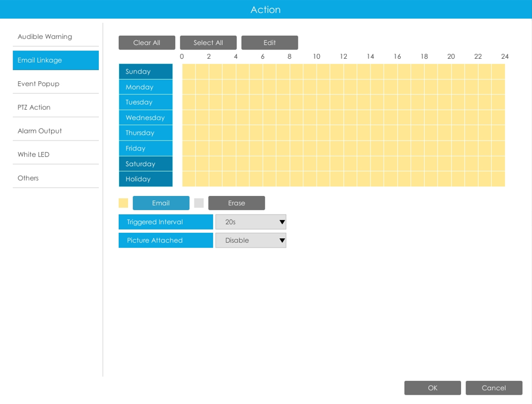
Task: Click hour 24 marker on time axis
Action: pyautogui.click(x=505, y=57)
